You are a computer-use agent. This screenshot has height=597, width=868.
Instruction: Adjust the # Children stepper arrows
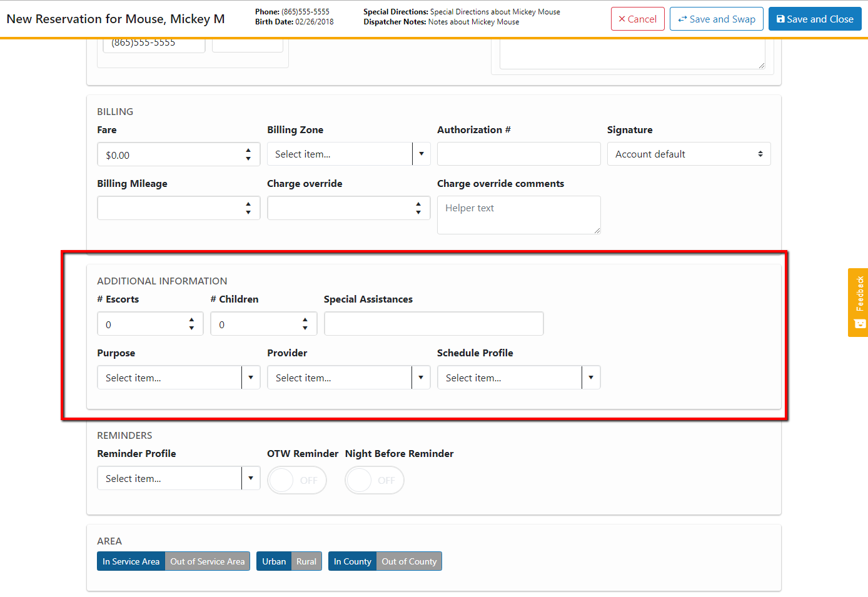point(305,324)
